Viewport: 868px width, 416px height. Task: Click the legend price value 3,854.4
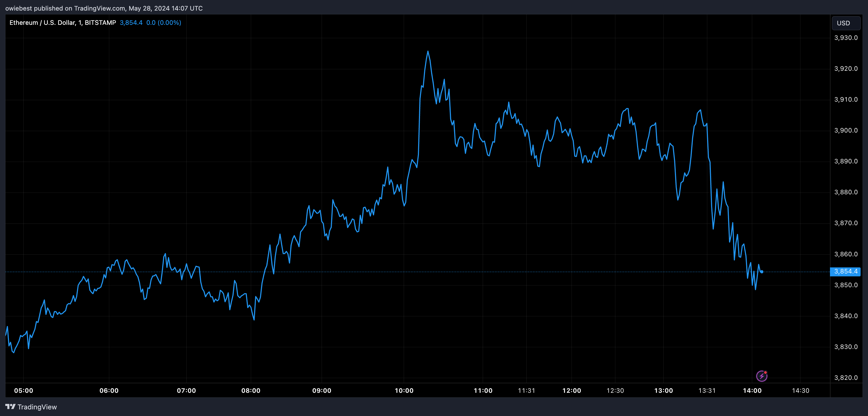pos(131,22)
